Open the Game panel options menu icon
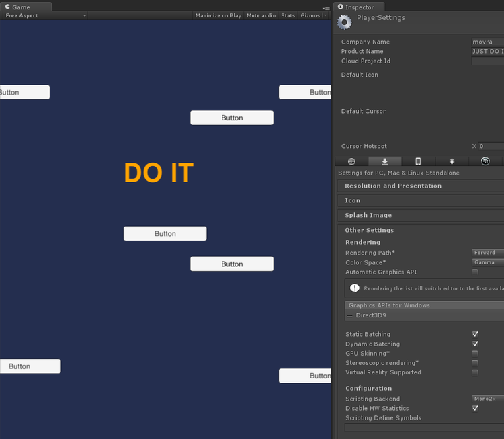 326,8
